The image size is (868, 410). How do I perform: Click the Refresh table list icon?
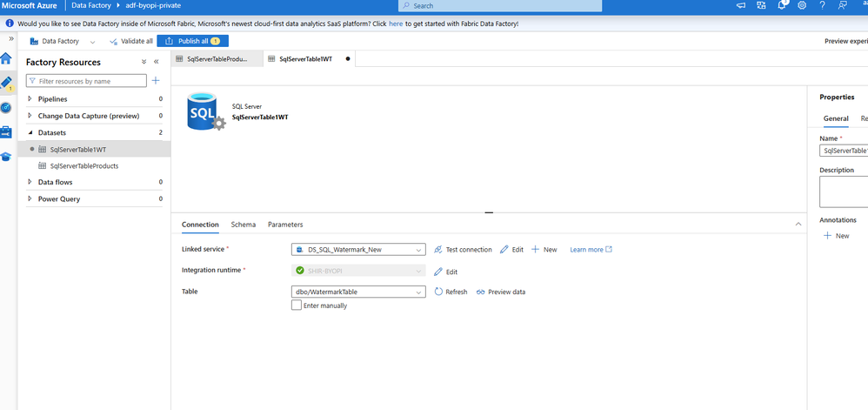438,292
